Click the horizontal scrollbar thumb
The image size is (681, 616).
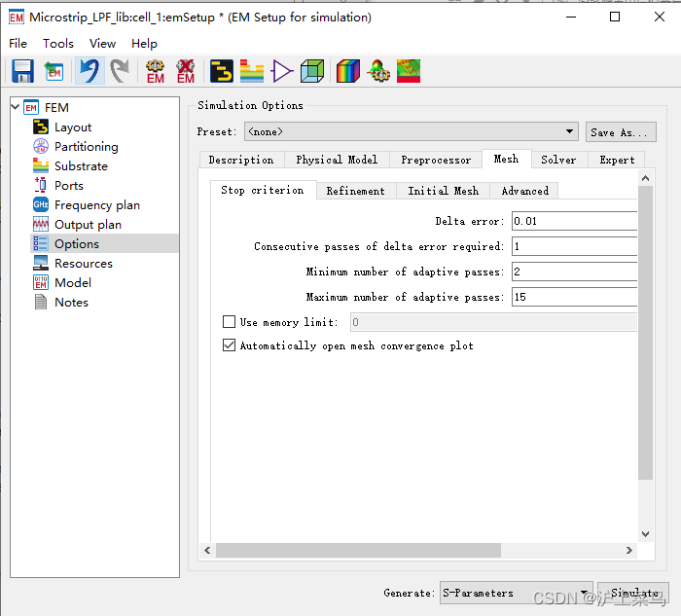tap(358, 550)
